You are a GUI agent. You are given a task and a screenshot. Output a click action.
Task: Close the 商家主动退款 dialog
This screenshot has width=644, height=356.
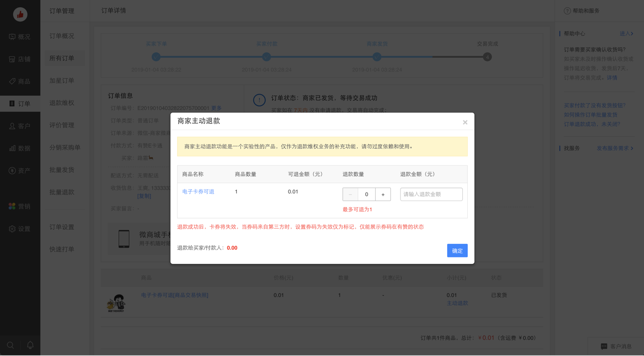(465, 122)
